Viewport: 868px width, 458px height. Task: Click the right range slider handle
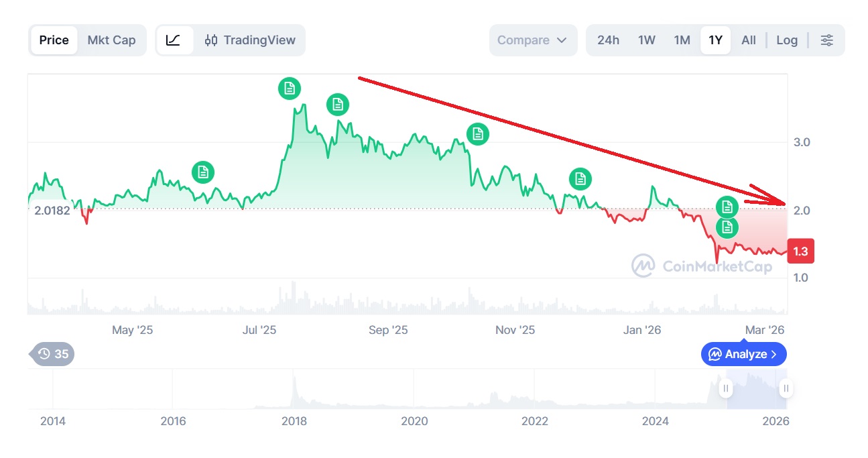[786, 388]
